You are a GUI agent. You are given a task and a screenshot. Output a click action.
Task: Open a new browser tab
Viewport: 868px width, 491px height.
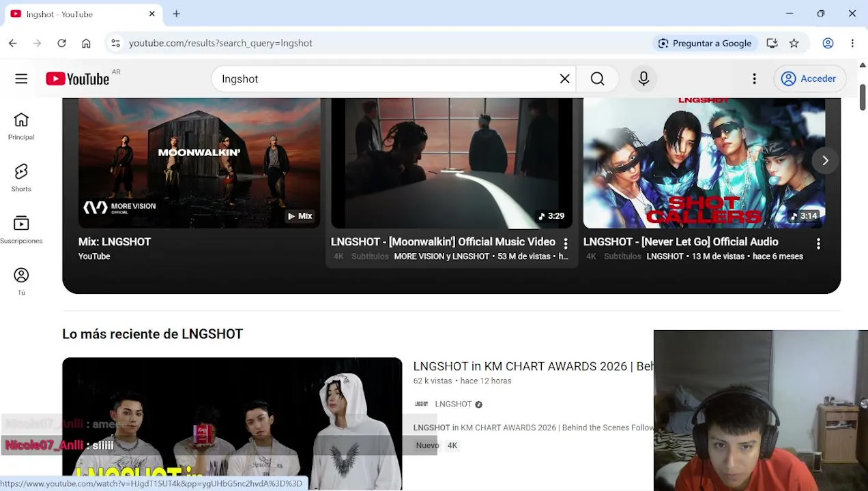(x=176, y=14)
